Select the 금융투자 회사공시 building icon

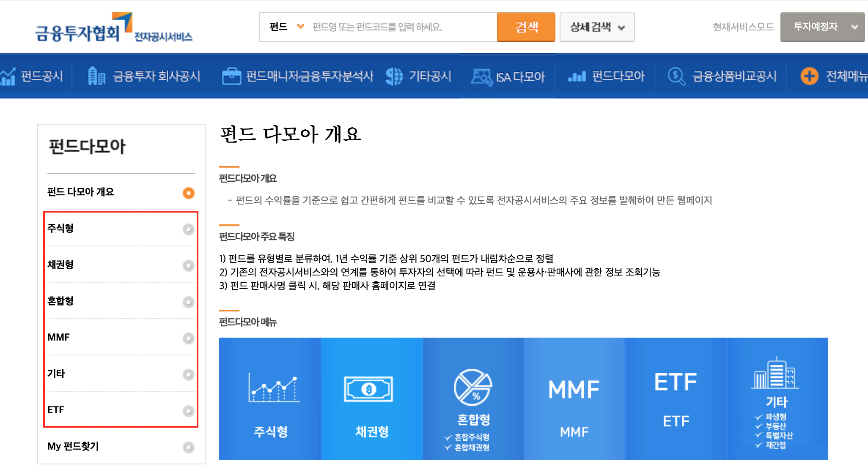[96, 76]
